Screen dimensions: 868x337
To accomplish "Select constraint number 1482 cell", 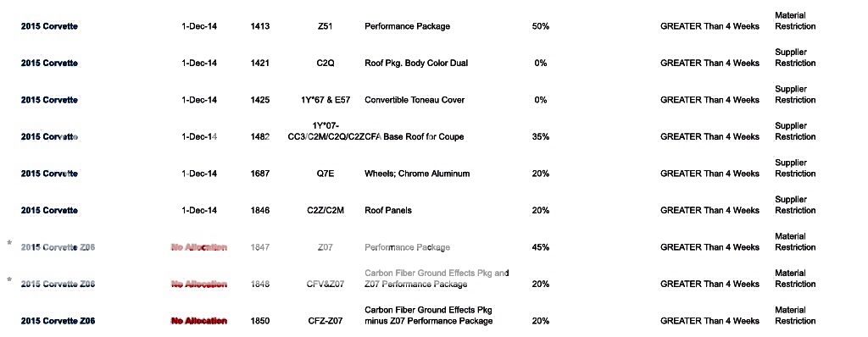I will (259, 136).
